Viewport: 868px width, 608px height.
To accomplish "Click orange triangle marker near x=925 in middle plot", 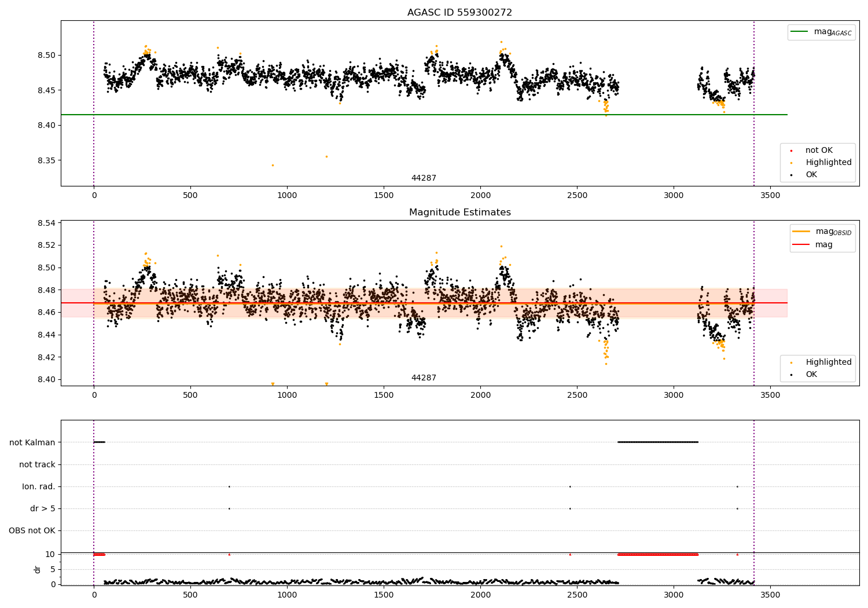I will point(273,384).
